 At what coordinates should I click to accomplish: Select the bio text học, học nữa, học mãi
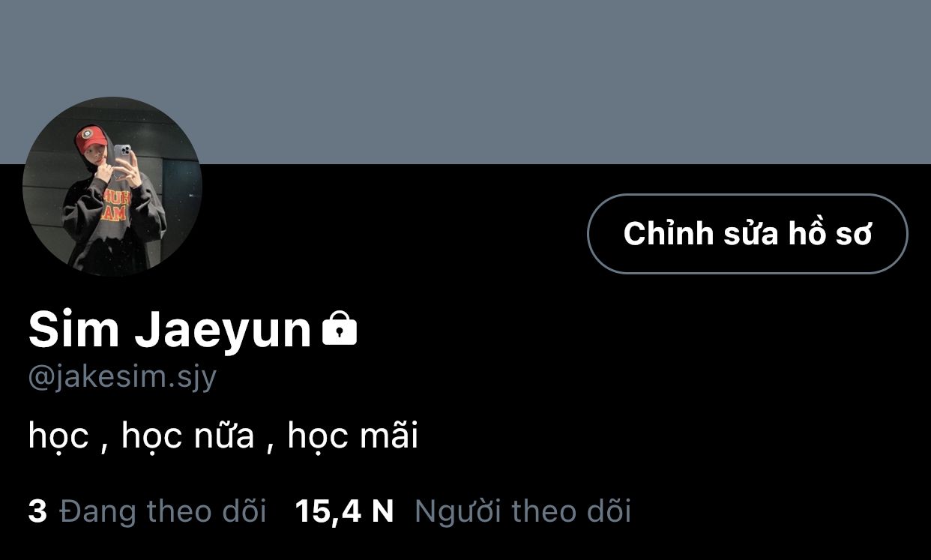pos(223,436)
